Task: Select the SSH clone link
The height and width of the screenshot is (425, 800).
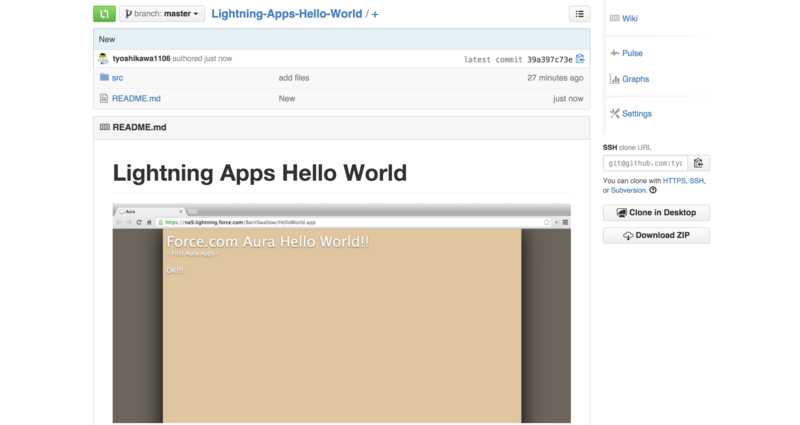Action: pyautogui.click(x=696, y=181)
